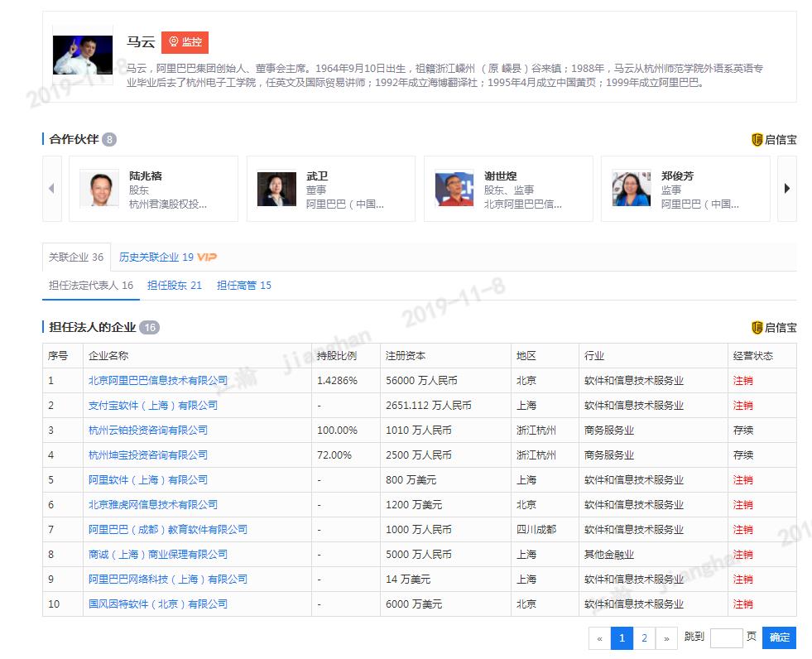The height and width of the screenshot is (659, 812).
Task: Select the 关联企业 36 tab
Action: point(75,257)
